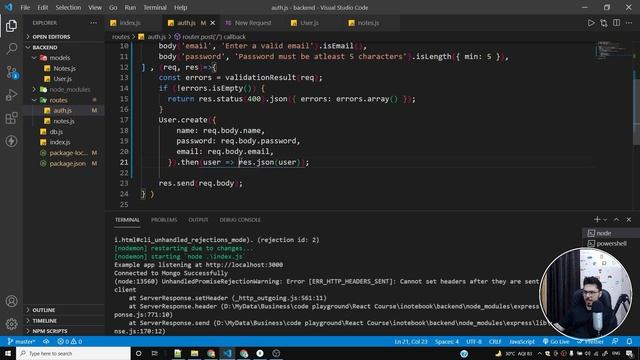Switch to the notes.js editor tab
This screenshot has height=360, width=640.
click(372, 23)
